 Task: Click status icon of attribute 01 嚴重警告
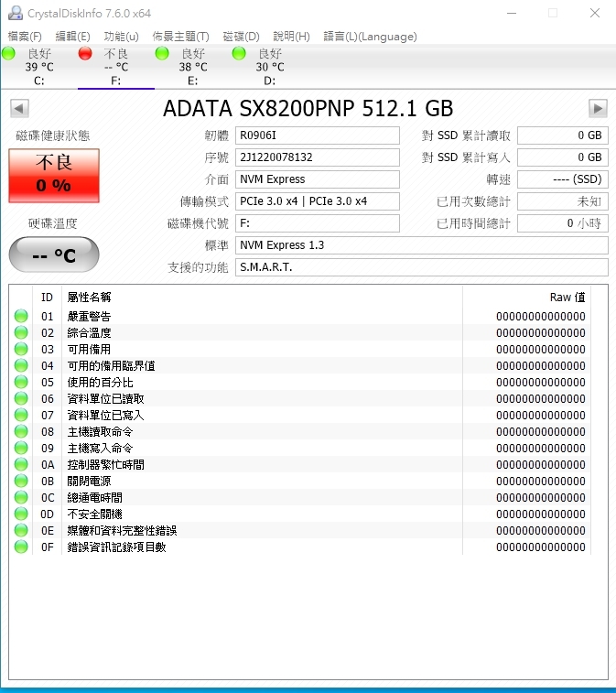[x=21, y=316]
